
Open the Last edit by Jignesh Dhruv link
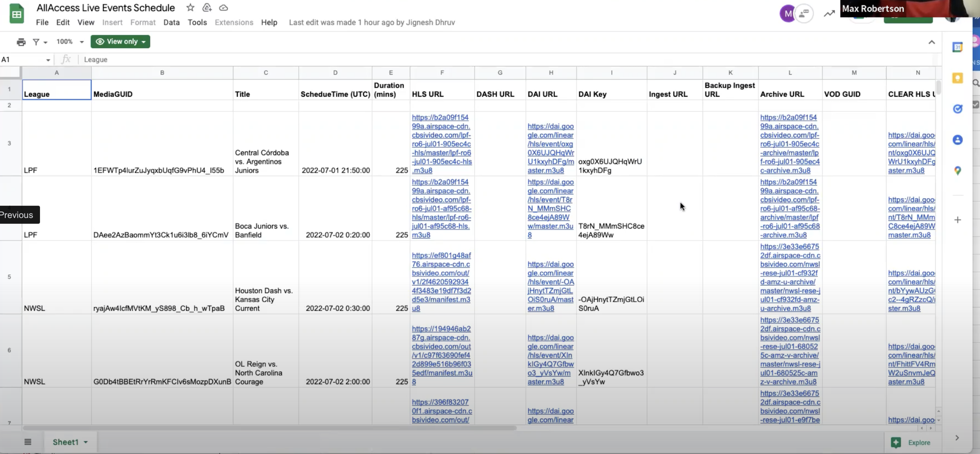pos(372,22)
